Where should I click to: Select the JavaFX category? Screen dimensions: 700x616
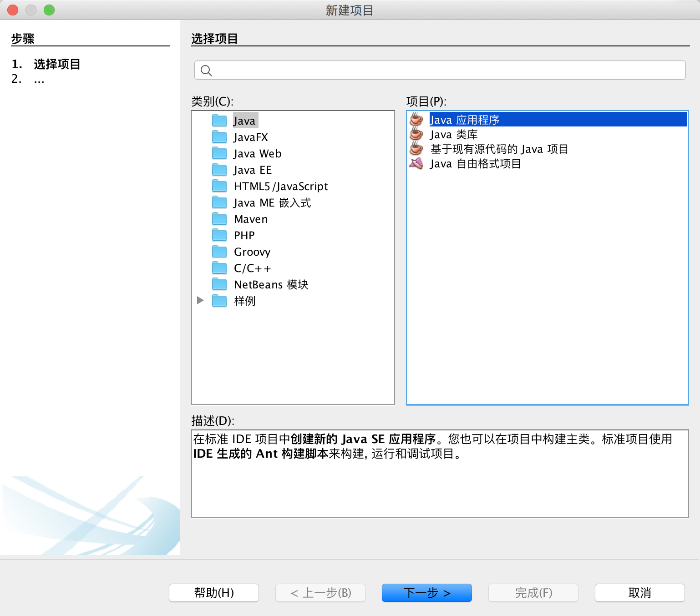point(251,137)
